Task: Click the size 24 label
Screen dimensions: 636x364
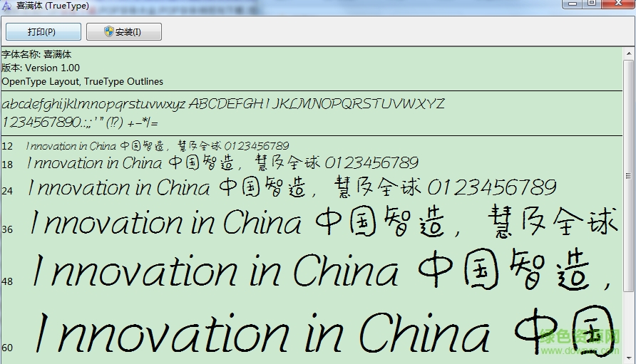Action: click(x=7, y=191)
